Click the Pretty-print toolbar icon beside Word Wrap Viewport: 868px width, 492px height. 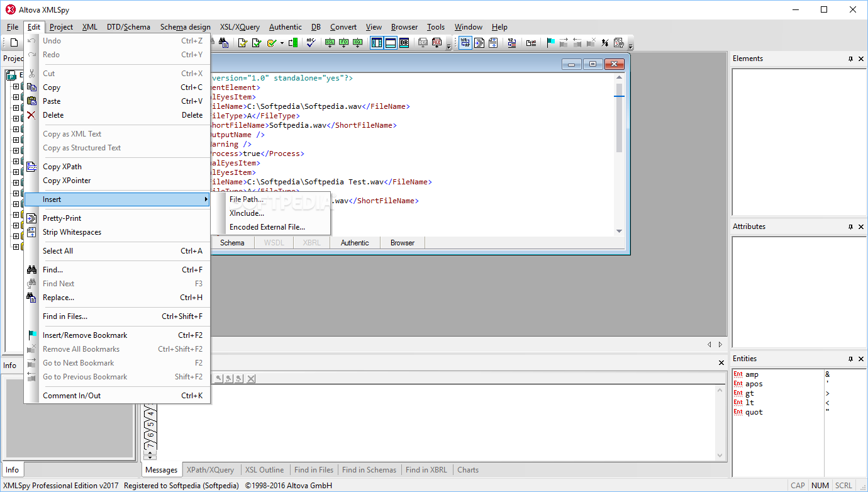[479, 43]
